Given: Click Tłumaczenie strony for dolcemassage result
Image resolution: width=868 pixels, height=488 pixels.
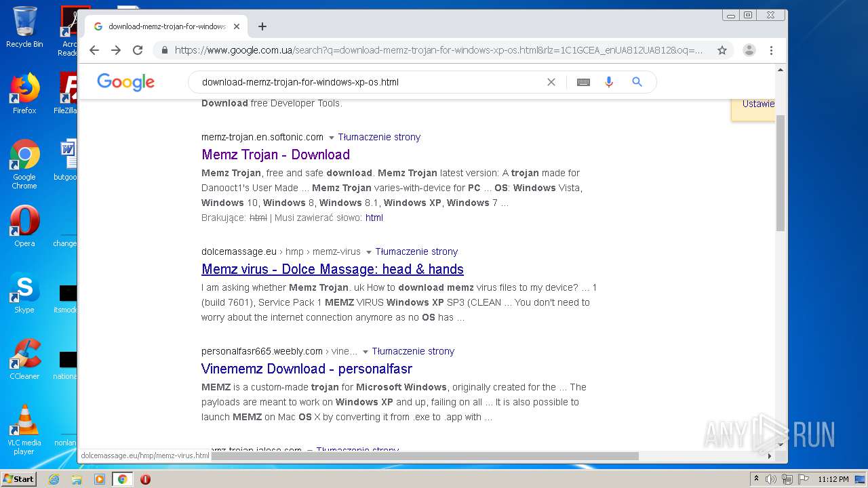Looking at the screenshot, I should click(416, 251).
